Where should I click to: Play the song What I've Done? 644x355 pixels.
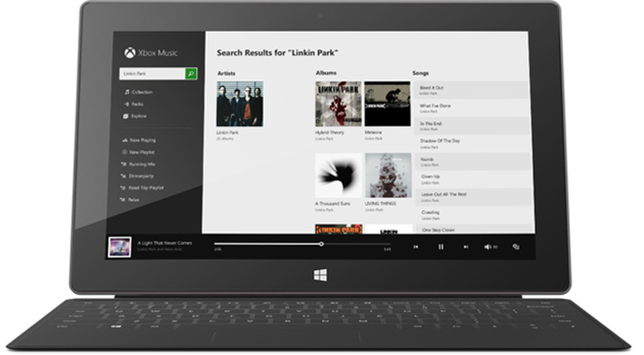(472, 107)
